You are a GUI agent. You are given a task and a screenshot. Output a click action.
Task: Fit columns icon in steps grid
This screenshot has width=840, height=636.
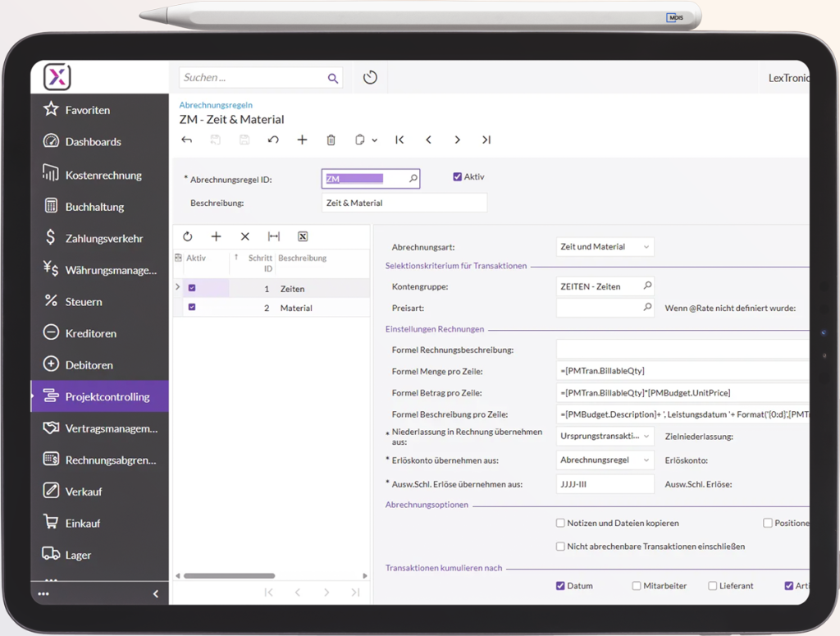[x=274, y=236]
